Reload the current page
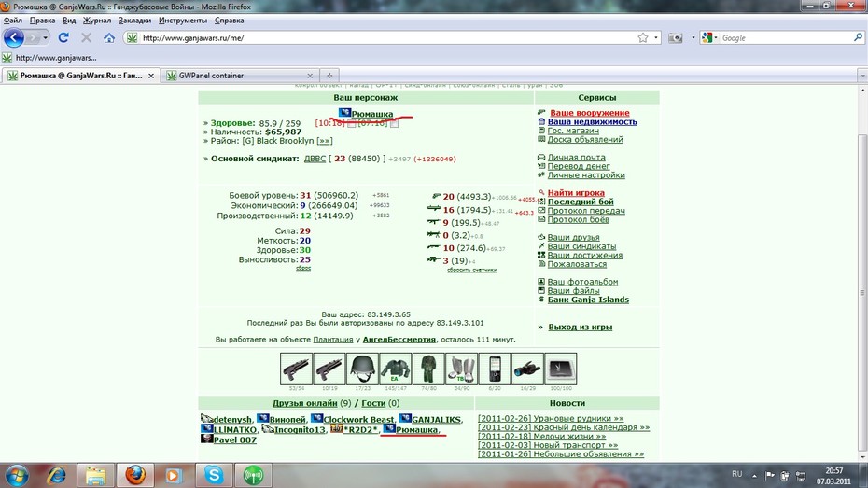 pyautogui.click(x=63, y=37)
